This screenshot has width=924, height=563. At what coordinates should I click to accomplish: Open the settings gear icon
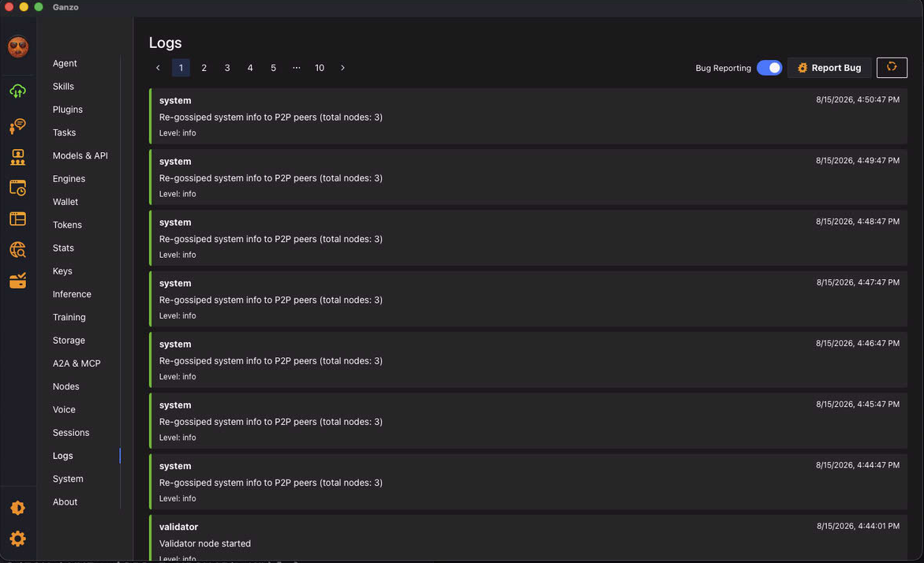click(x=17, y=539)
